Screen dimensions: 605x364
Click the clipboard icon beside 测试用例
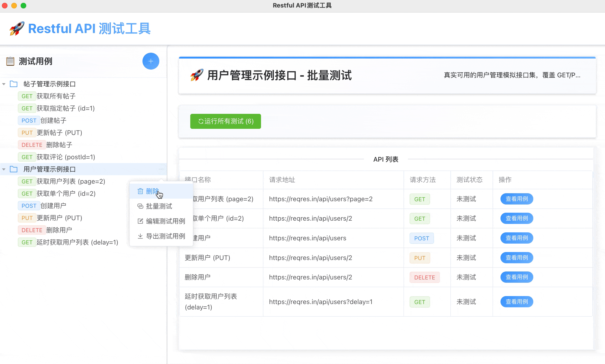tap(10, 61)
